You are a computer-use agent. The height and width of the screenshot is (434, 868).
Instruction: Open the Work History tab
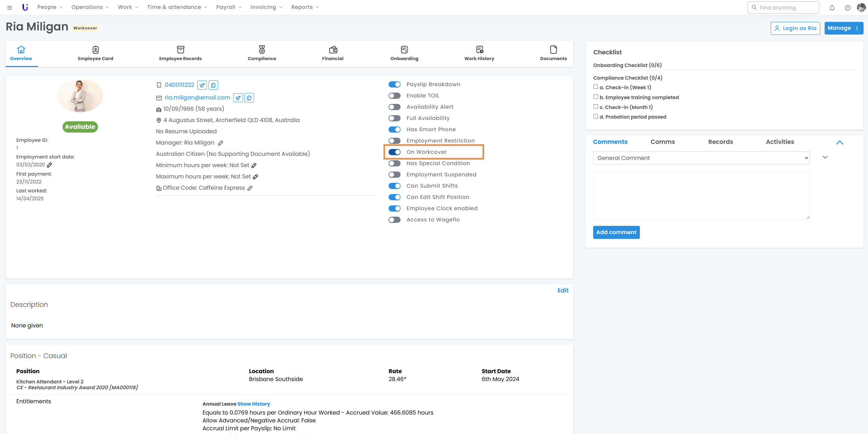(x=479, y=53)
